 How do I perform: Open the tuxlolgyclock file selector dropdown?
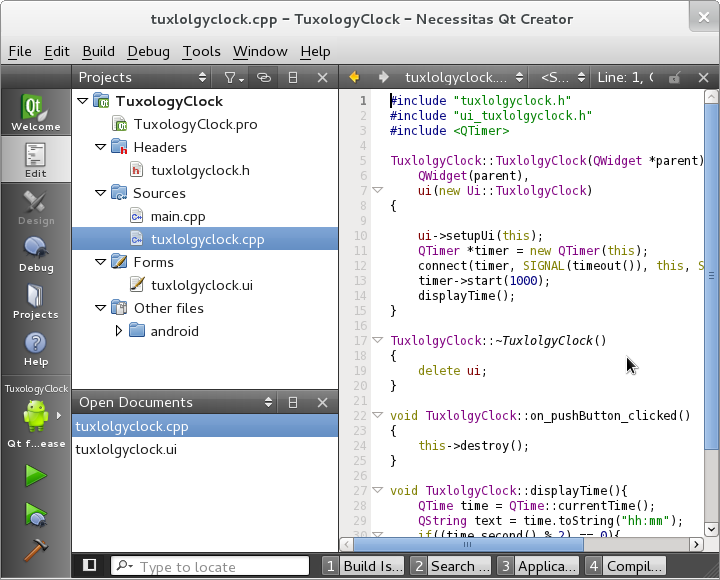(464, 78)
